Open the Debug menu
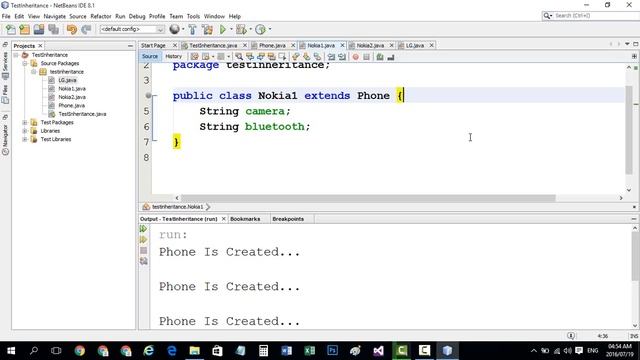640x360 pixels. (x=137, y=16)
